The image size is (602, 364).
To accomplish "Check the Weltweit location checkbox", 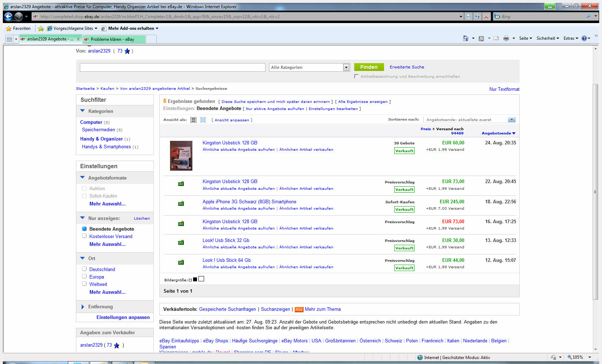I will click(x=84, y=284).
